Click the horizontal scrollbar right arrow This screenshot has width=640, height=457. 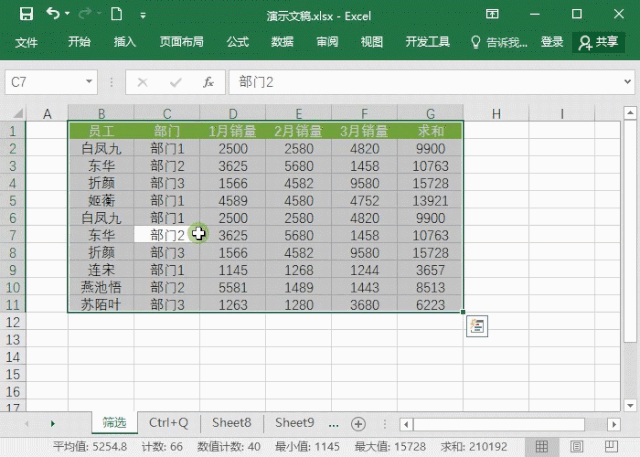click(x=614, y=424)
